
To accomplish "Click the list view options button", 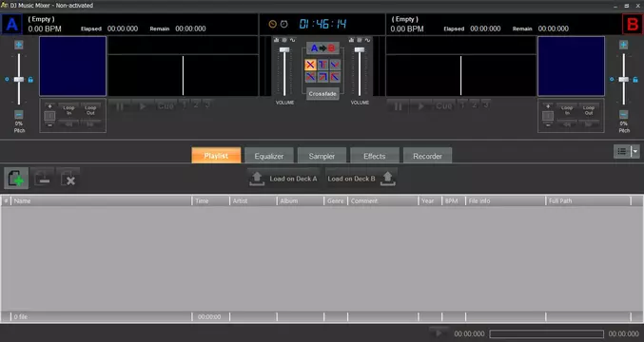I will (x=622, y=151).
